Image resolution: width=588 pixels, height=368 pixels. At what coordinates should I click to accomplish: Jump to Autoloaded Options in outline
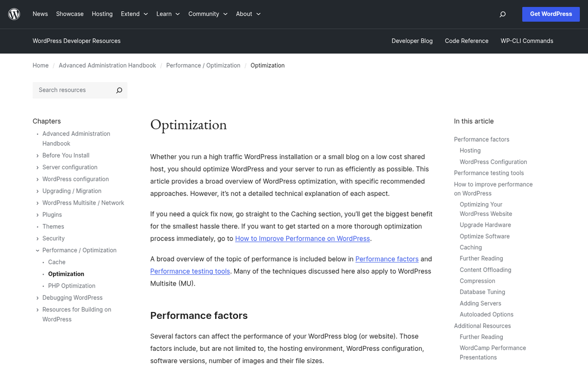[x=487, y=315]
